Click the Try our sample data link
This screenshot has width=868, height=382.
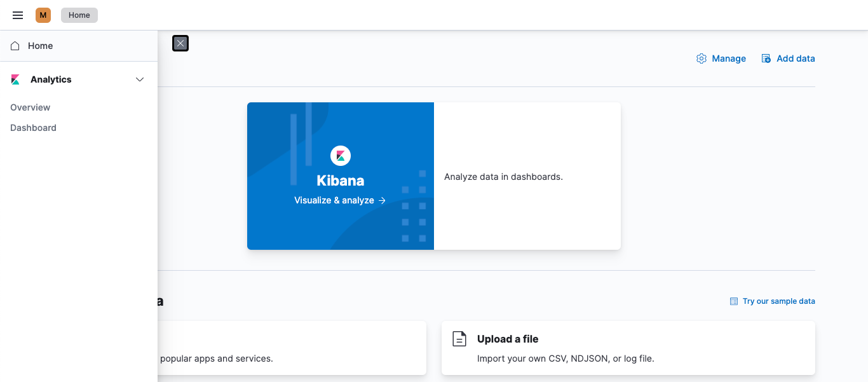pyautogui.click(x=779, y=301)
